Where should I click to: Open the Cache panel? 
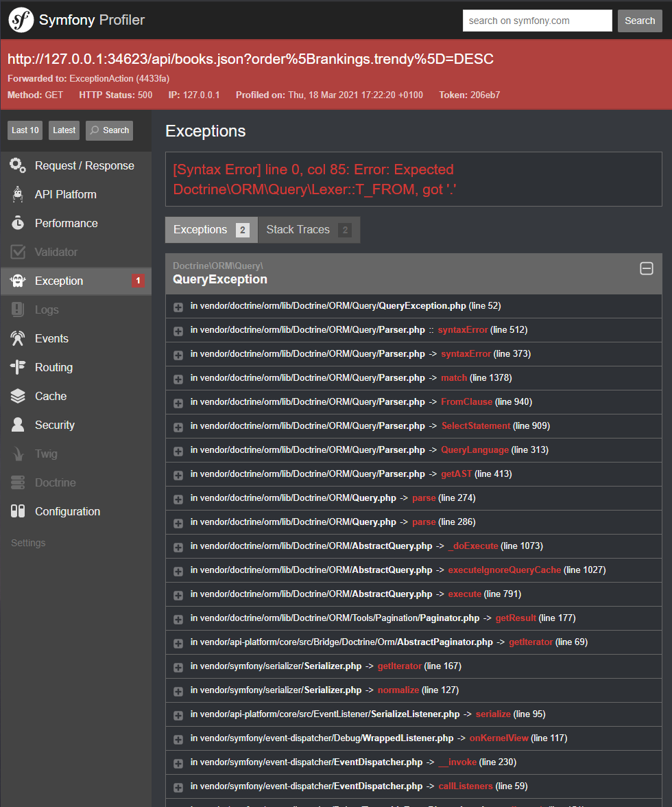tap(76, 397)
